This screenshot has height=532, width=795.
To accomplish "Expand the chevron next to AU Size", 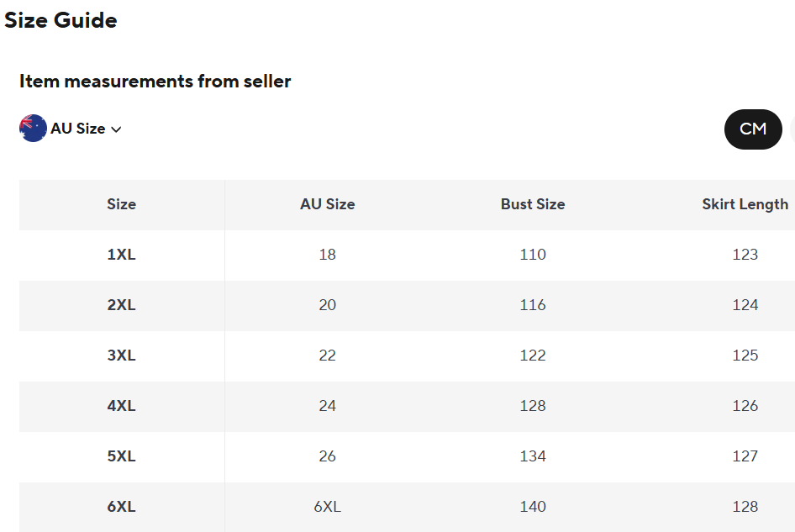I will pos(117,129).
